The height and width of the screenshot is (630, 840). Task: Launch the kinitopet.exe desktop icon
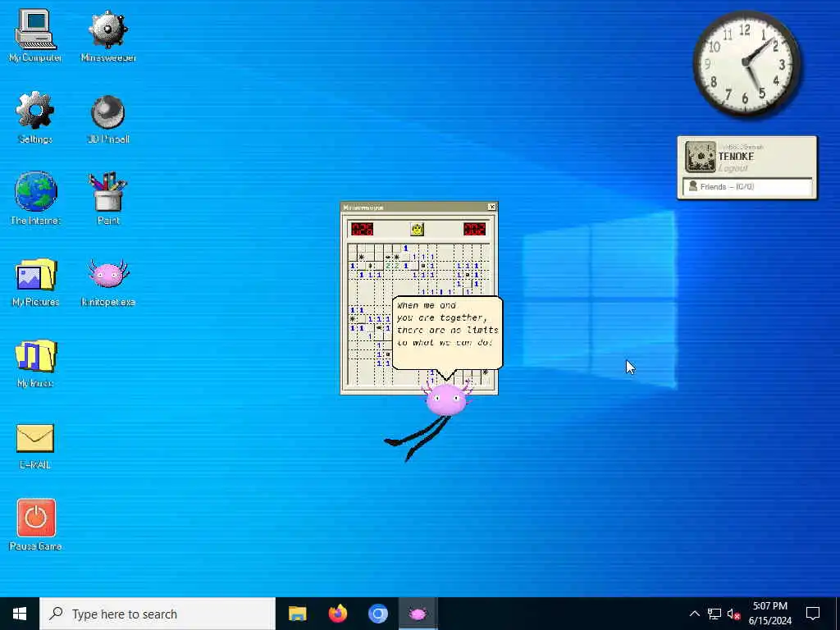point(108,282)
